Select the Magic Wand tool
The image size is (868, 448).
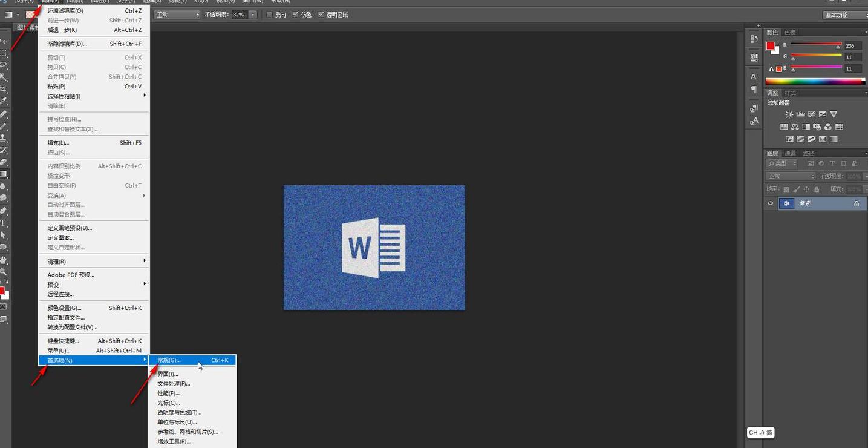coord(4,77)
